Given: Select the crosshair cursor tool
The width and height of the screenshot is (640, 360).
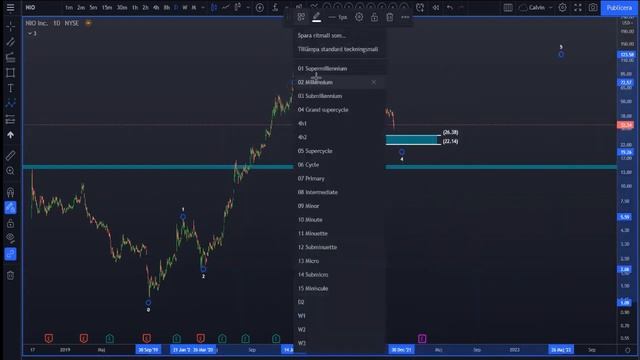Looking at the screenshot, I should [x=11, y=27].
